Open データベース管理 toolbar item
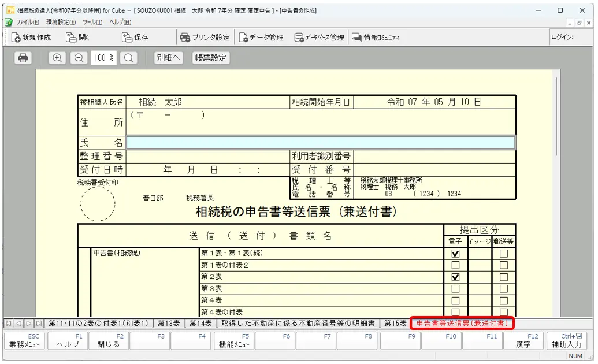 [x=319, y=38]
